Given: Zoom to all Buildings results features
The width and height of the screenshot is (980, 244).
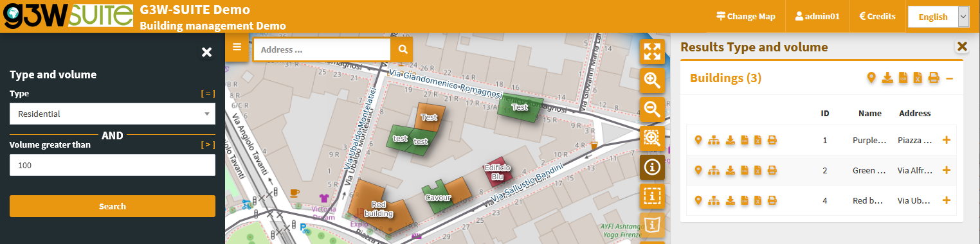Looking at the screenshot, I should tap(871, 78).
